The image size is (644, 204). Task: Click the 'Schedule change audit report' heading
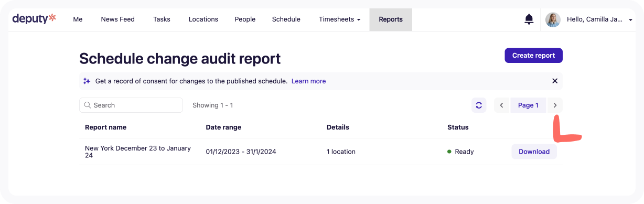tap(180, 58)
